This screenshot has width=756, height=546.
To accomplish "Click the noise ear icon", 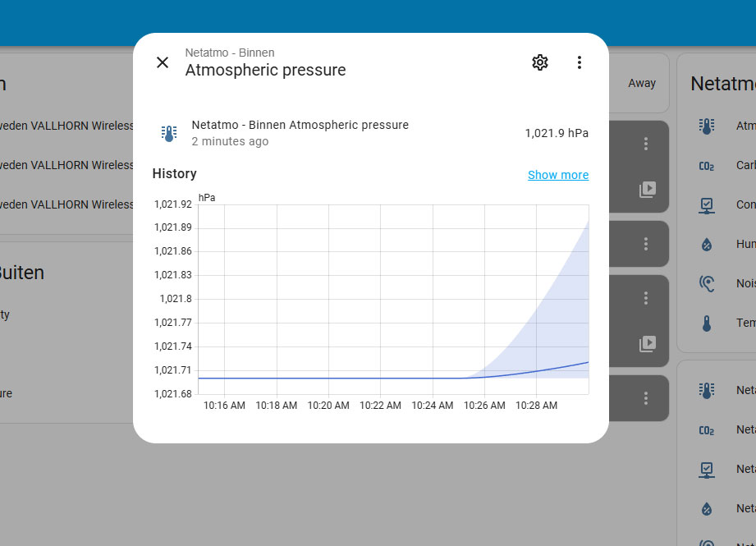I will (707, 283).
